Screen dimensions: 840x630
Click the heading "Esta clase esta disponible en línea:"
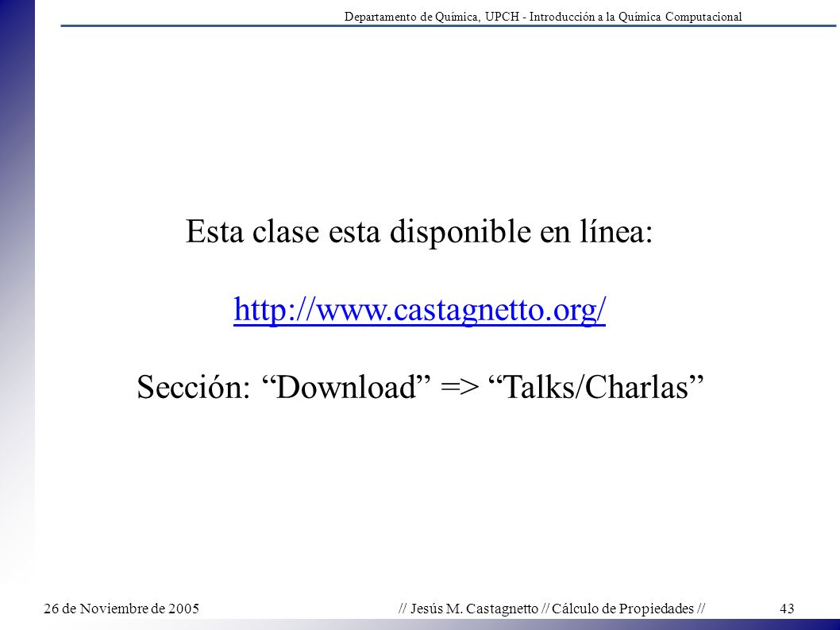coord(419,232)
